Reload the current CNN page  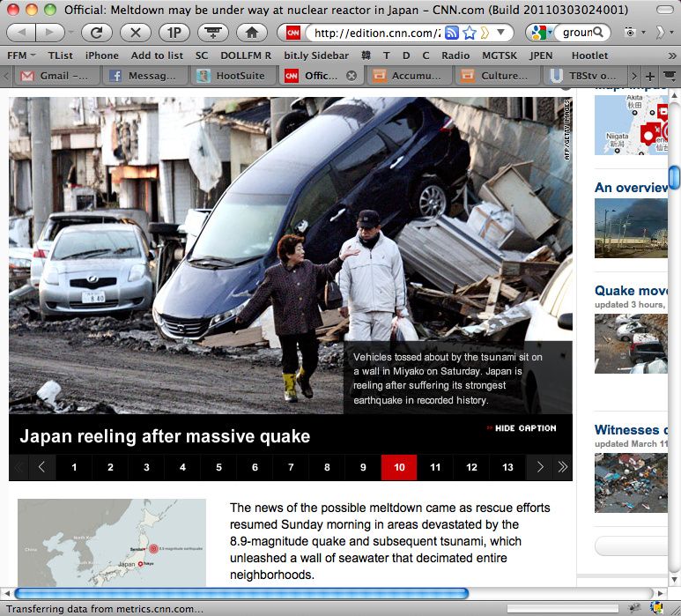coord(96,32)
